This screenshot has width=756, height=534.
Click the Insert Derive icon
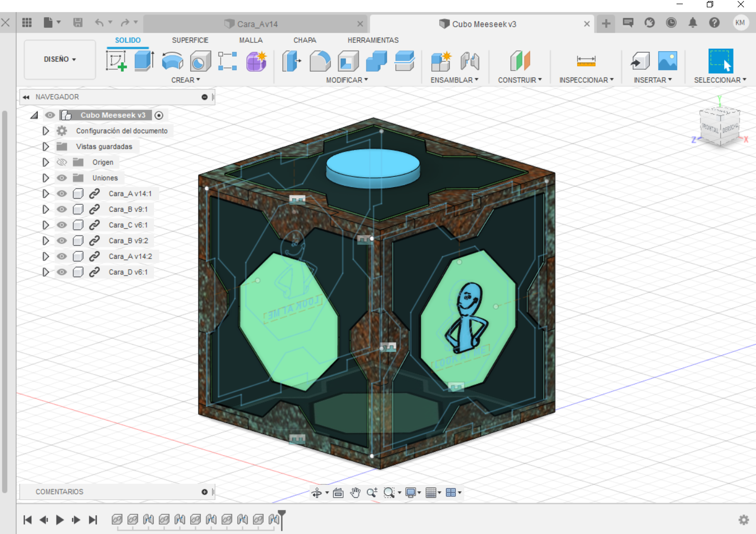(640, 61)
